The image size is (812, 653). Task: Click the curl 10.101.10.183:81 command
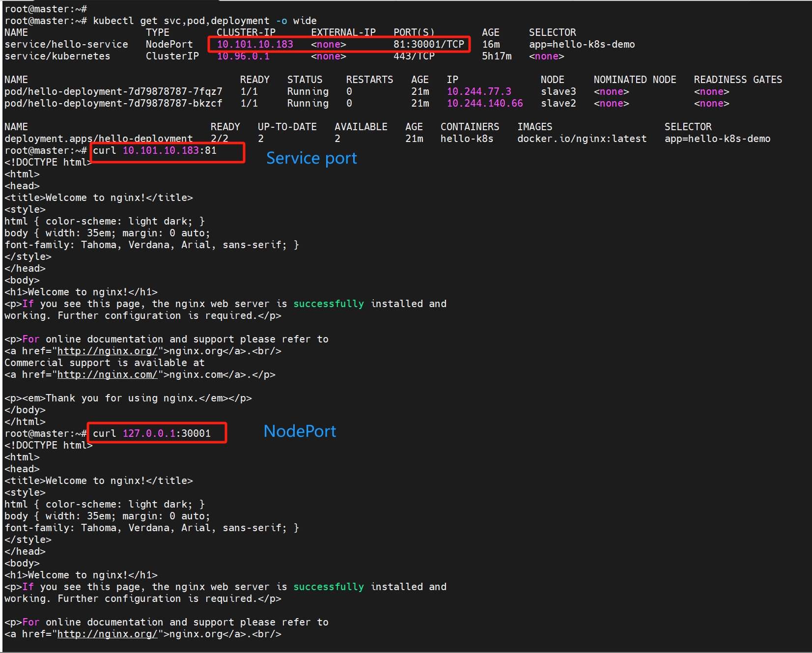click(x=155, y=150)
